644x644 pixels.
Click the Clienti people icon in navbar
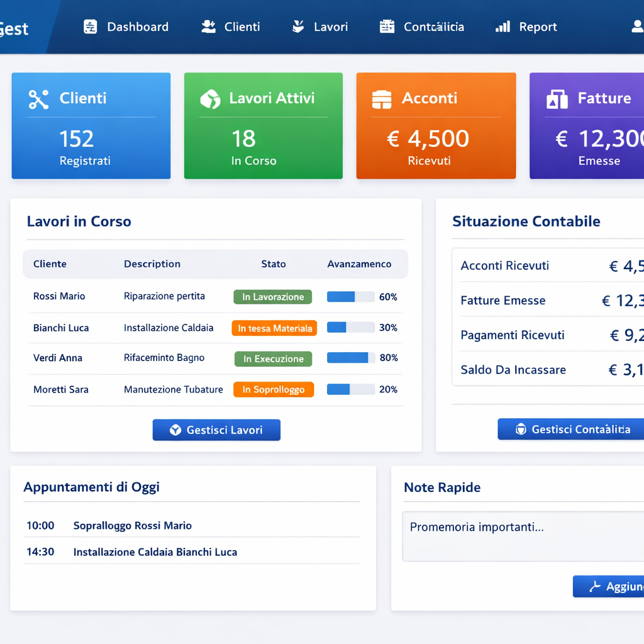[208, 26]
